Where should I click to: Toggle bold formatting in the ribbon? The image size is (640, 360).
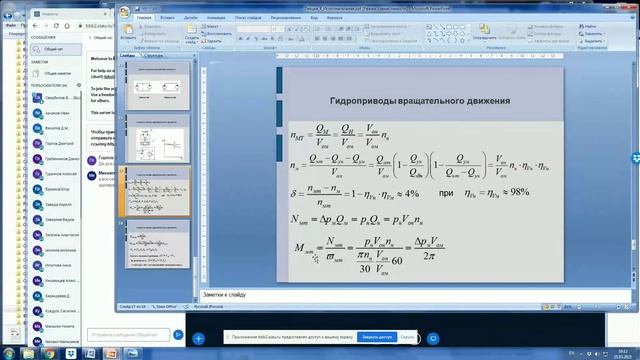click(240, 39)
